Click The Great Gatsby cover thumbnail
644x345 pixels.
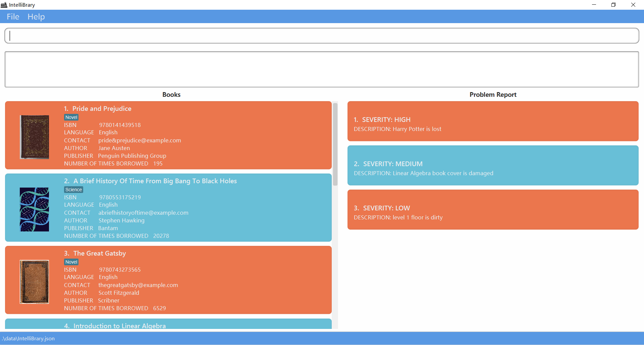(x=35, y=282)
